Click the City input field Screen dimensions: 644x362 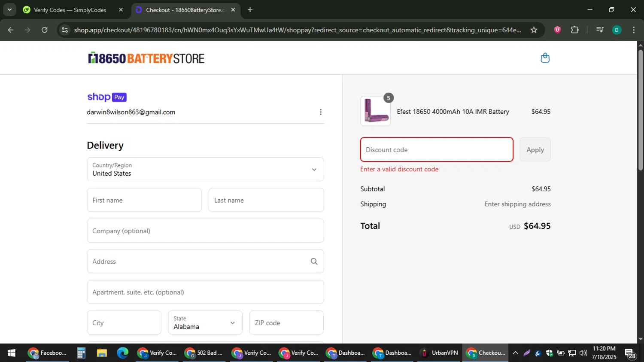coord(124,322)
